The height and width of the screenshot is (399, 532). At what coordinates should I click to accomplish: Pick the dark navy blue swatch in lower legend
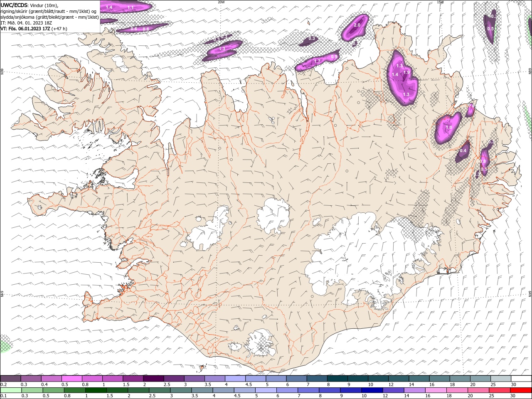pos(372,390)
